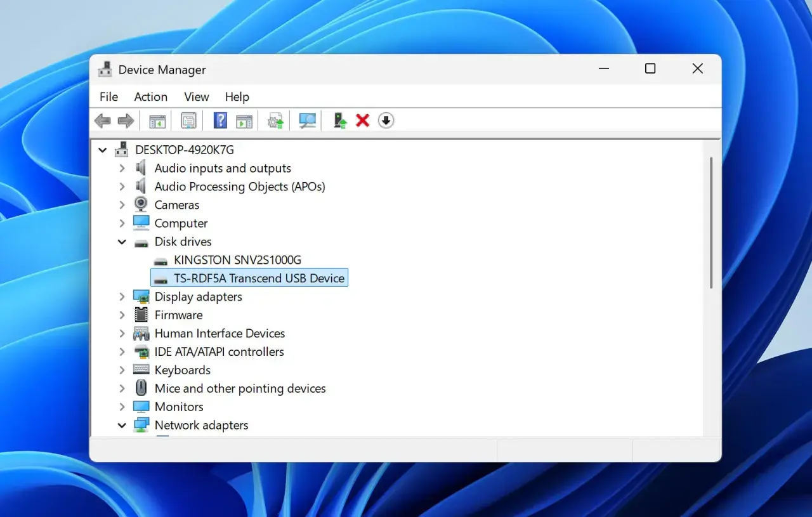The width and height of the screenshot is (812, 517).
Task: Toggle the Show/Hide Action Pane toolbar icon
Action: coord(244,121)
